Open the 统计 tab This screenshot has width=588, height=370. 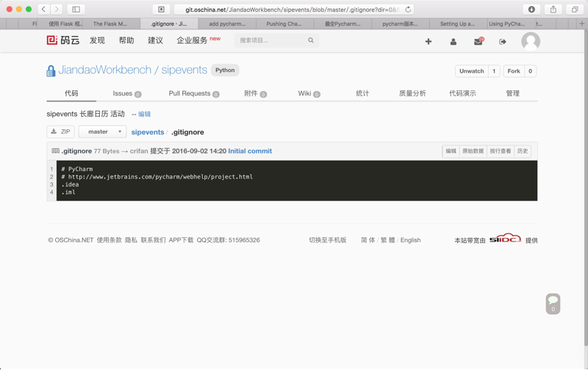click(362, 94)
